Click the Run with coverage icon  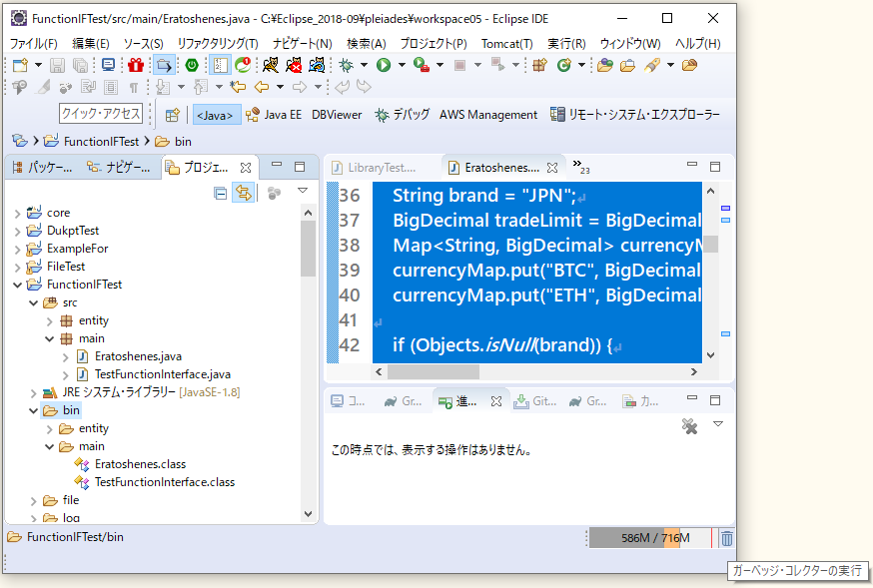[422, 66]
